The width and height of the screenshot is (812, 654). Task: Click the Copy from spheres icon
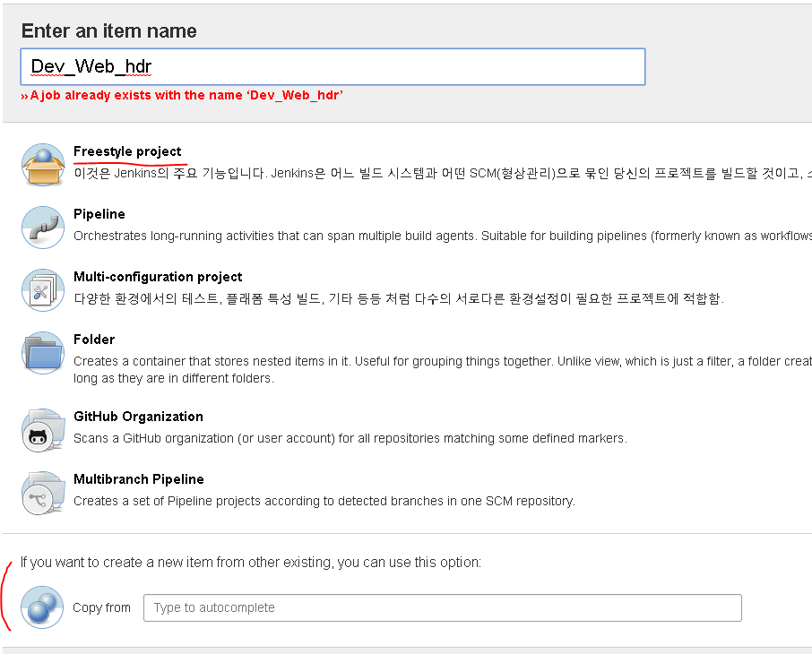[42, 607]
